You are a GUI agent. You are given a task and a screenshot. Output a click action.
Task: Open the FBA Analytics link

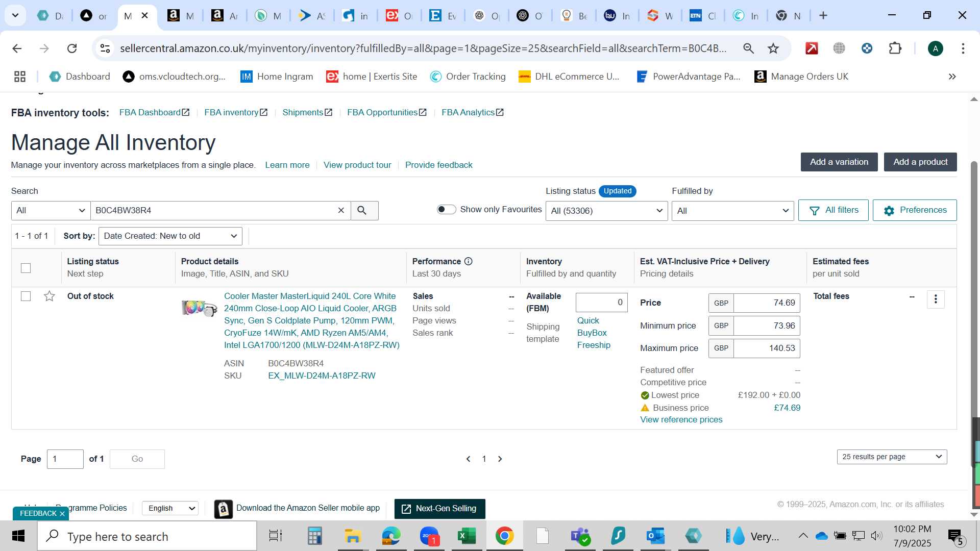coord(473,112)
